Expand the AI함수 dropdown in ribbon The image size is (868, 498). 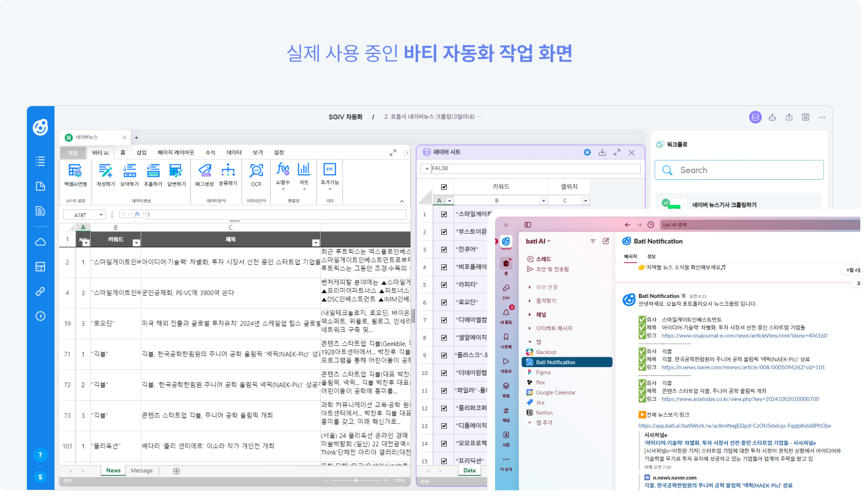click(x=283, y=189)
